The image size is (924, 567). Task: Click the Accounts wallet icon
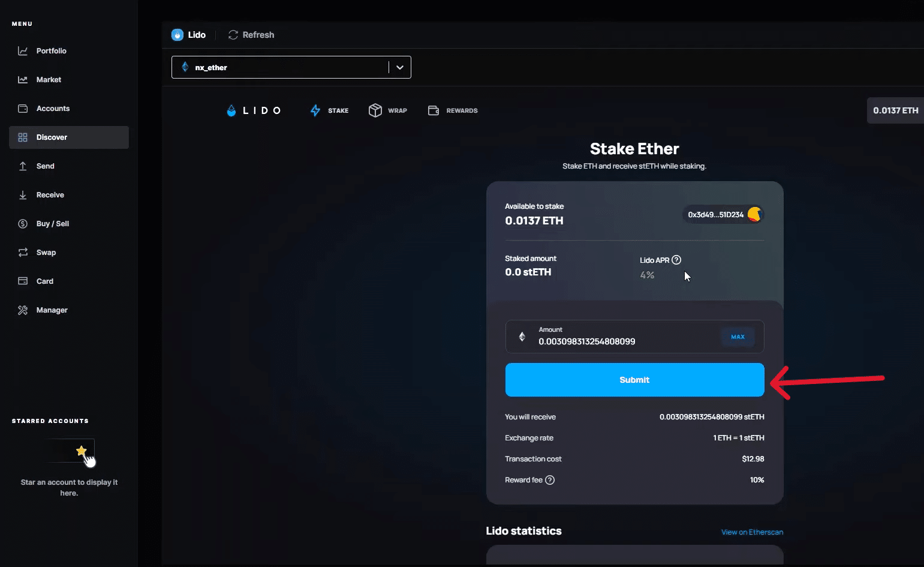(23, 109)
